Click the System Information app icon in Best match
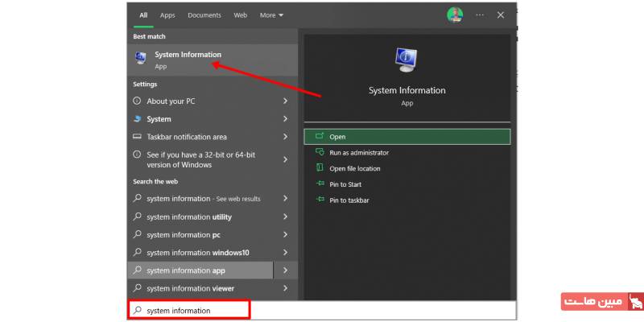 tap(141, 59)
